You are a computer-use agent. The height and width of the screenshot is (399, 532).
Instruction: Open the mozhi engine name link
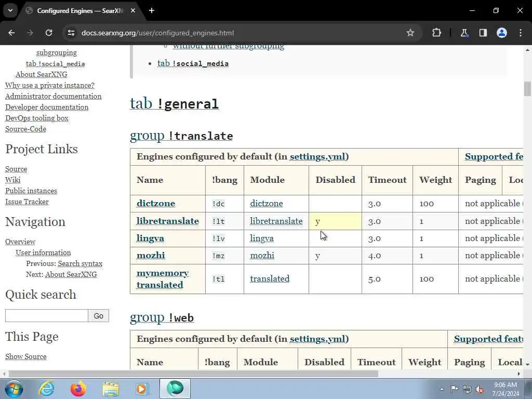pos(151,255)
